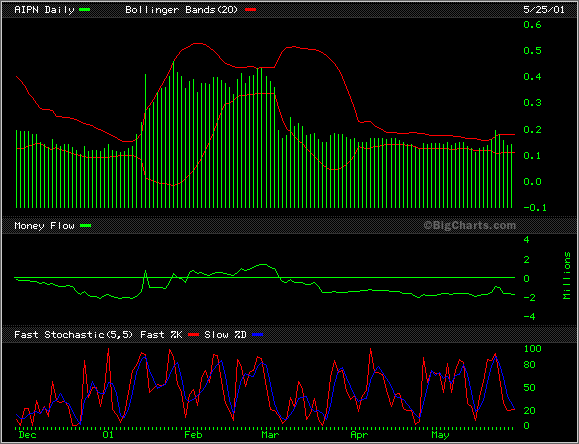The height and width of the screenshot is (444, 579).
Task: Click the Bollinger Bands(20) label
Action: click(182, 10)
